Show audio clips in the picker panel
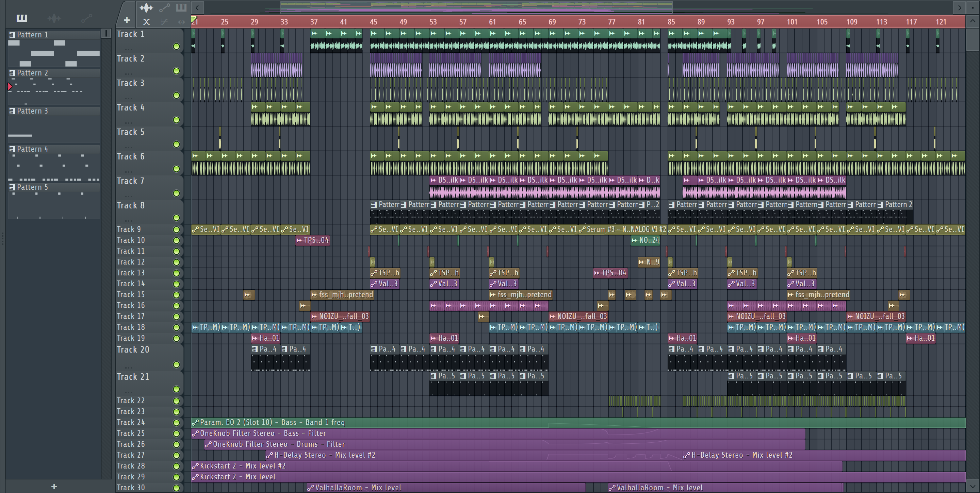Viewport: 980px width, 493px height. [54, 18]
